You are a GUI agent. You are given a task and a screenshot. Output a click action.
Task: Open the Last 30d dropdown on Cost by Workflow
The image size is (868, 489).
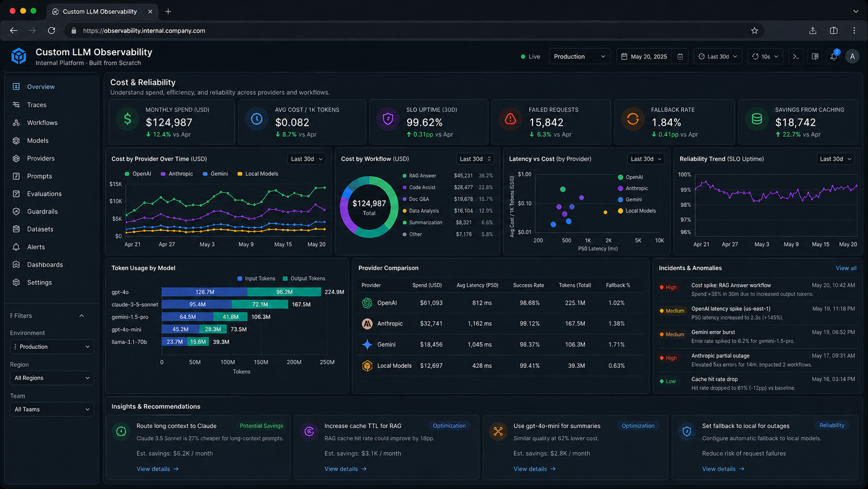(x=474, y=158)
